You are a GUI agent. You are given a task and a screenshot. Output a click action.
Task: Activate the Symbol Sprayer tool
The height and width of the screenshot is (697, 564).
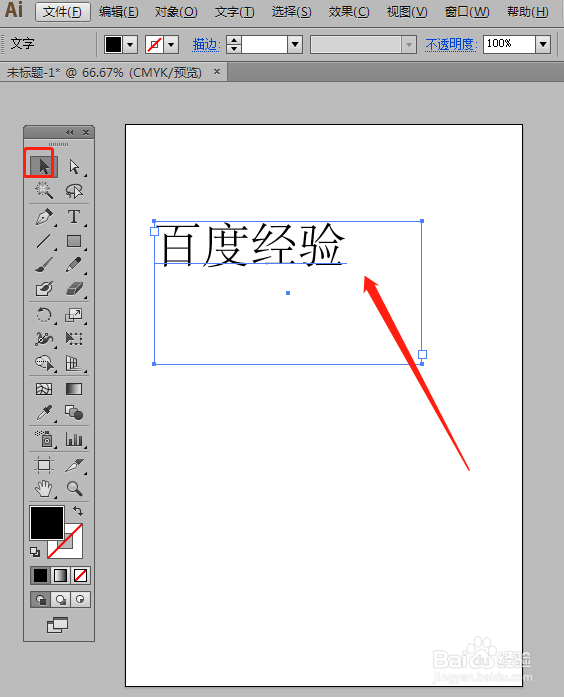[44, 439]
